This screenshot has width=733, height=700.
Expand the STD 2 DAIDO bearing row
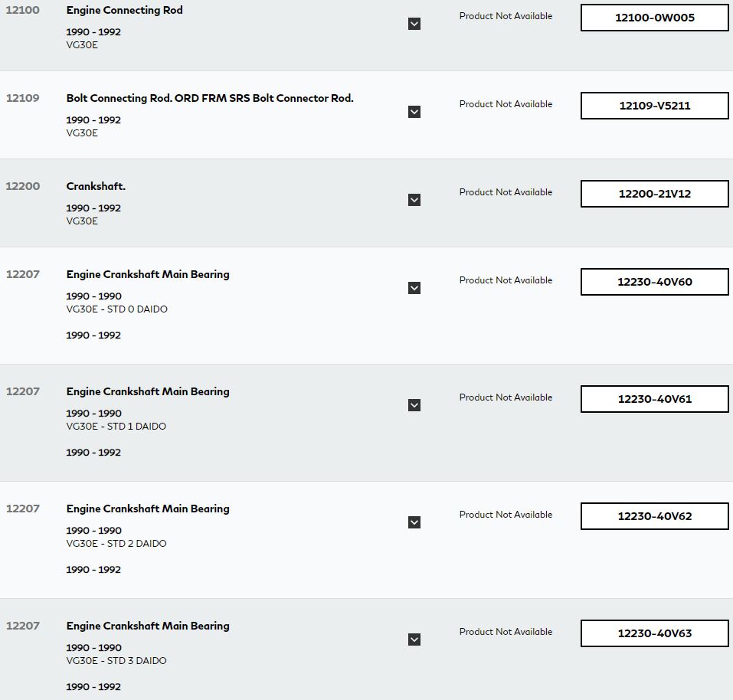click(414, 522)
